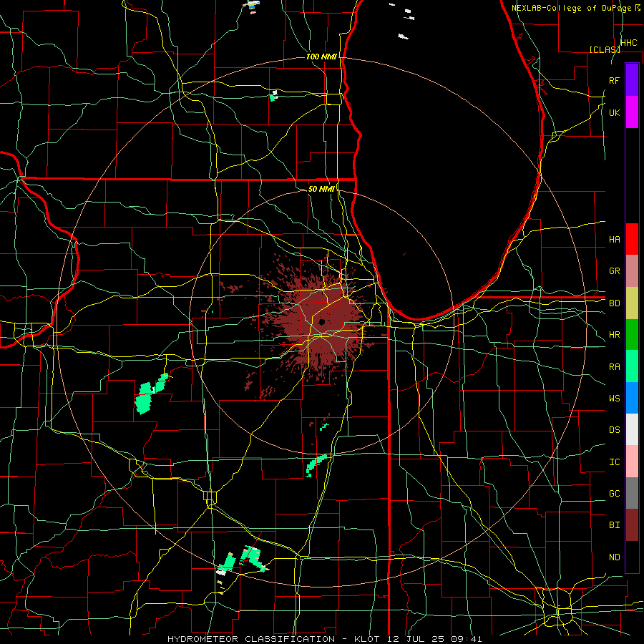Image resolution: width=644 pixels, height=644 pixels.
Task: Click the WS legend label
Action: 614,398
